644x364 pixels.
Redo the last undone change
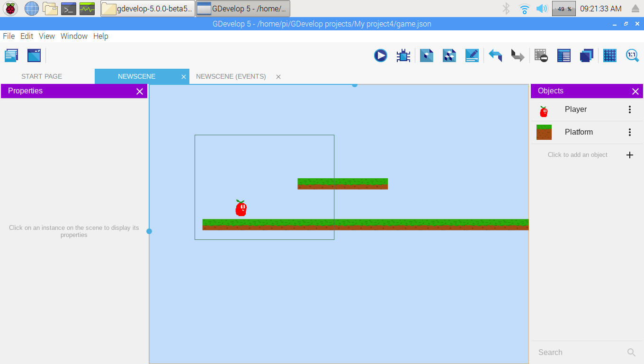(518, 55)
